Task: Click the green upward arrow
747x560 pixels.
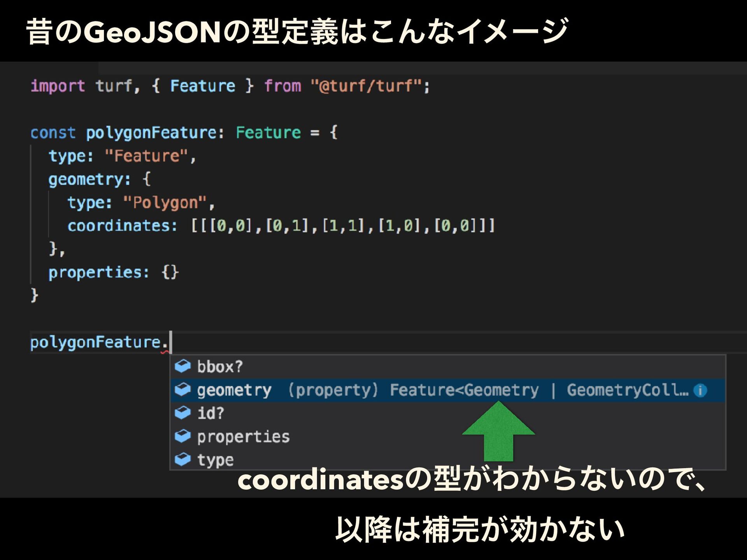Action: click(498, 432)
